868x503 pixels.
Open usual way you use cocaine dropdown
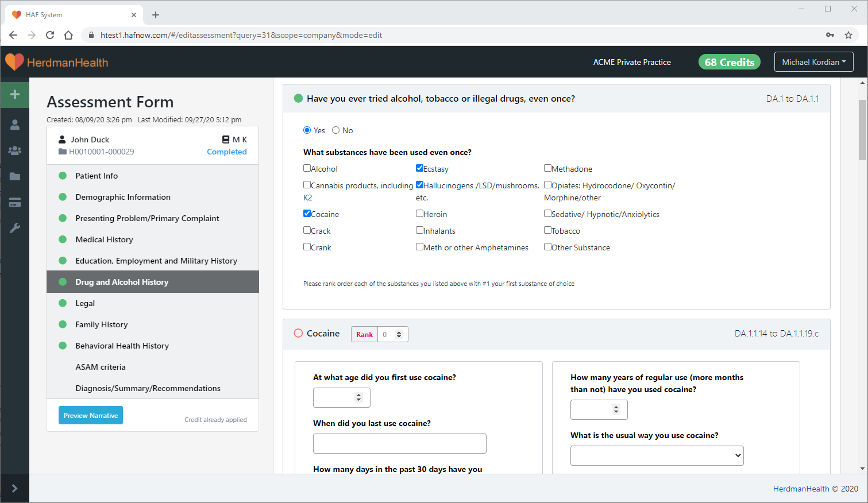(x=657, y=455)
